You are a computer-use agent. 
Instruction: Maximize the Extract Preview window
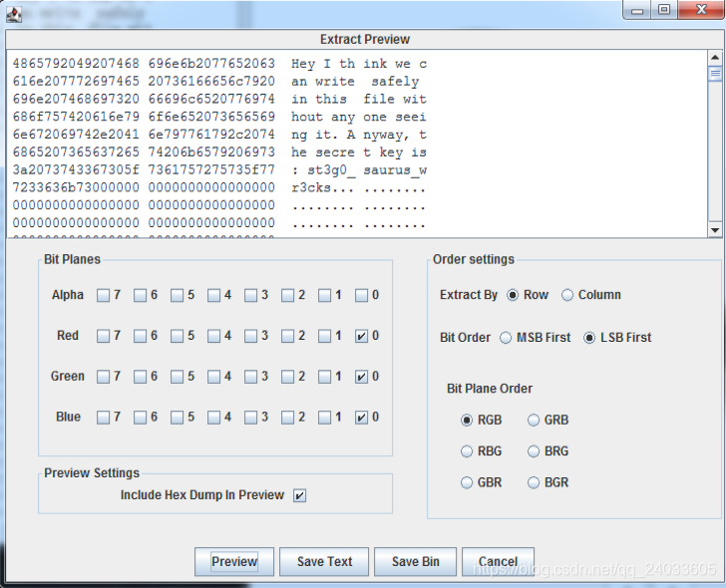click(x=664, y=10)
